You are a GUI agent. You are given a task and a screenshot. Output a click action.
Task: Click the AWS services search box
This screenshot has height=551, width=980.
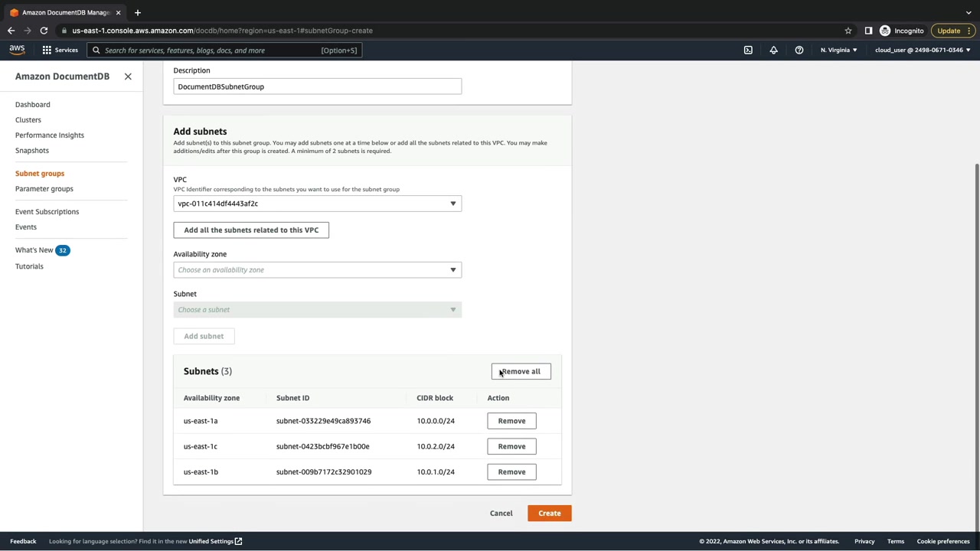(224, 51)
